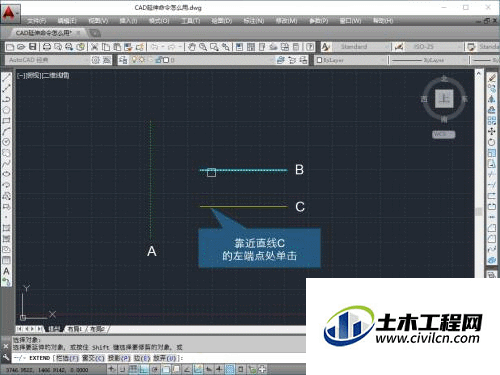The height and width of the screenshot is (375, 500).
Task: Expand the Redo history arrow
Action: [180, 47]
